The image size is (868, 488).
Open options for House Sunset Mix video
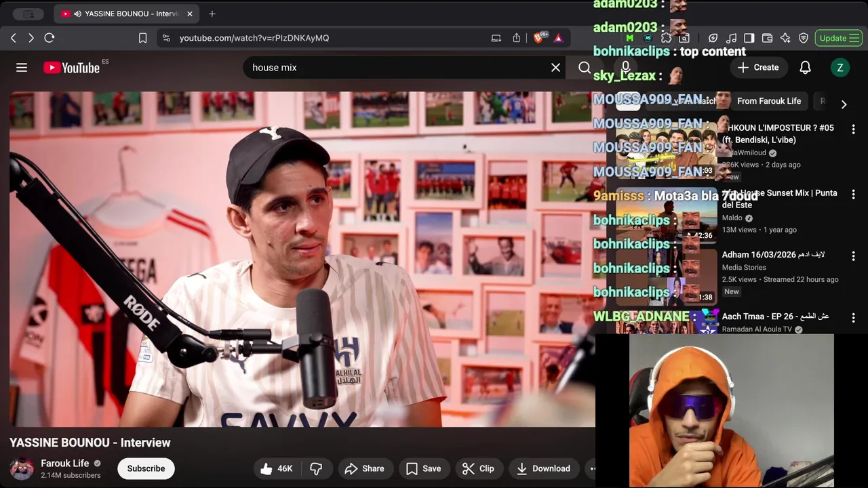coord(853,195)
